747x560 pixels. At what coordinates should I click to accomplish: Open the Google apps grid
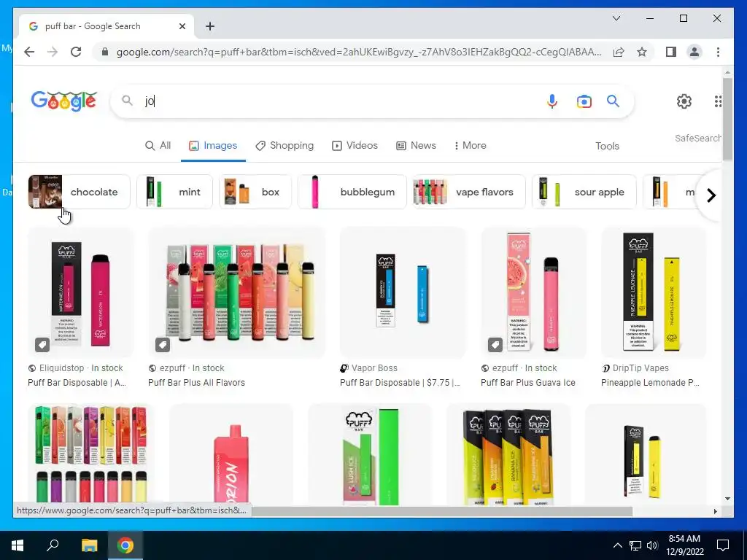(718, 101)
